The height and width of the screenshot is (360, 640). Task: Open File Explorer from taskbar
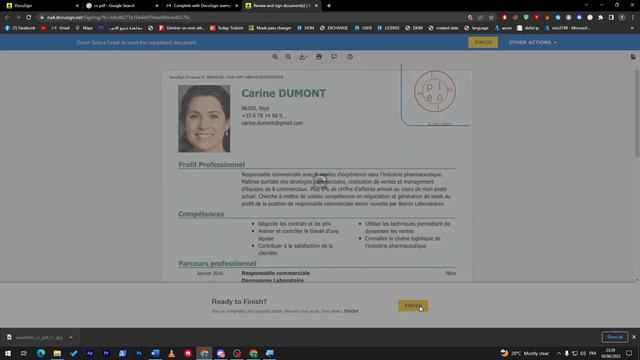point(57,353)
